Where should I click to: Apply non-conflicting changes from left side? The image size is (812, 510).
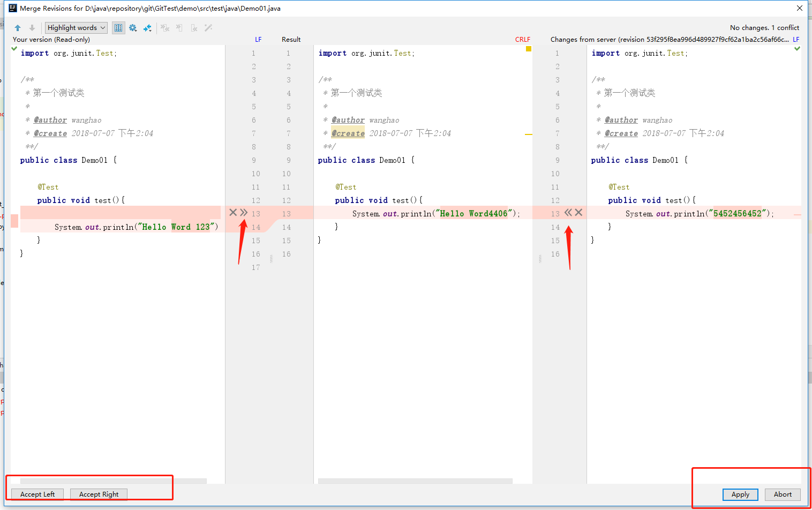pyautogui.click(x=179, y=28)
